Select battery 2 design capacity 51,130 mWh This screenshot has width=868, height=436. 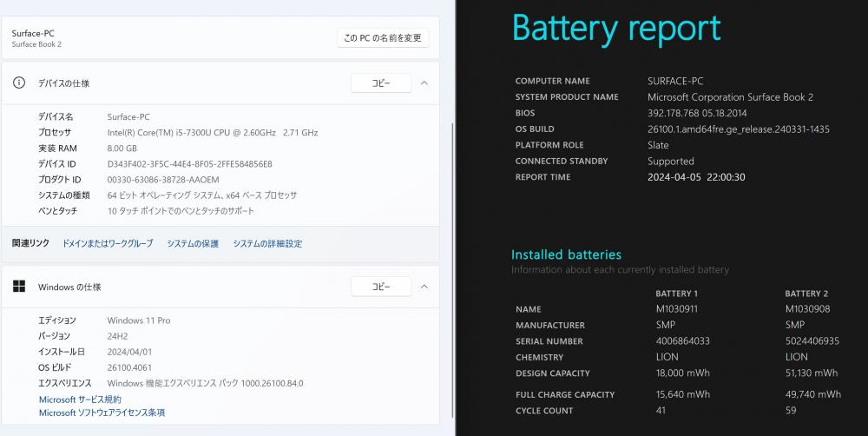pos(812,373)
